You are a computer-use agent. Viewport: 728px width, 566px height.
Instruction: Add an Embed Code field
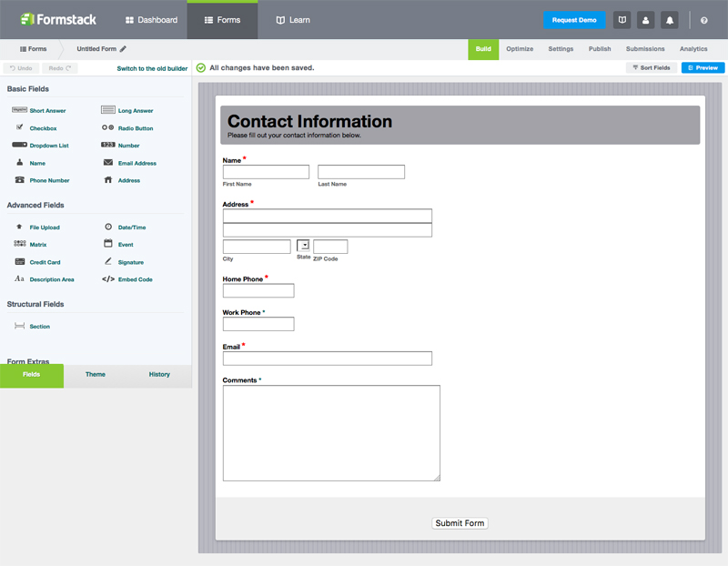[127, 279]
